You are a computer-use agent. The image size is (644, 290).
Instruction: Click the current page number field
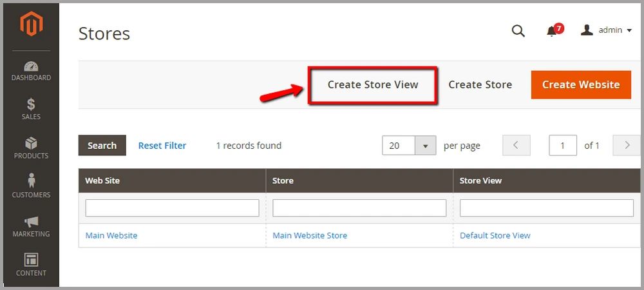click(x=563, y=145)
